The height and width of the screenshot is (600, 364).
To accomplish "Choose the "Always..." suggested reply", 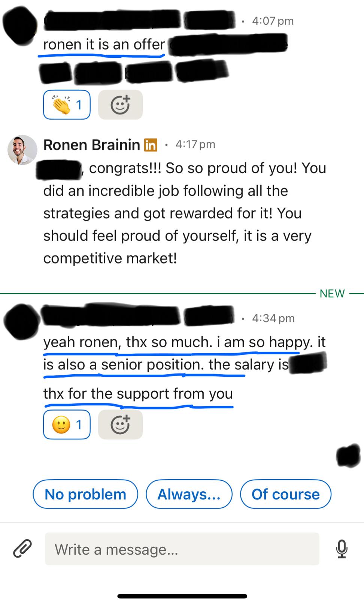I will (189, 494).
